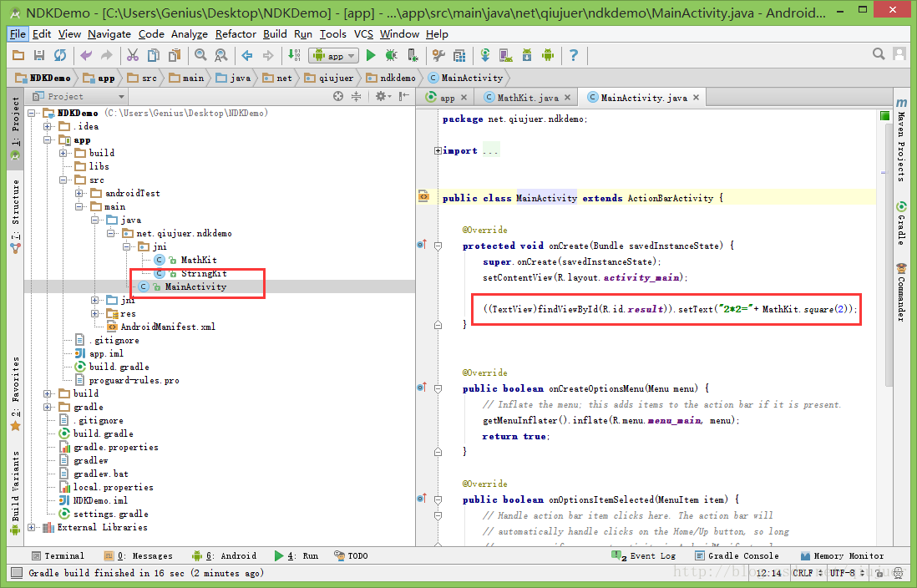Open the UTF-8 encoding selector
Screen dimensions: 917x588
tap(848, 573)
